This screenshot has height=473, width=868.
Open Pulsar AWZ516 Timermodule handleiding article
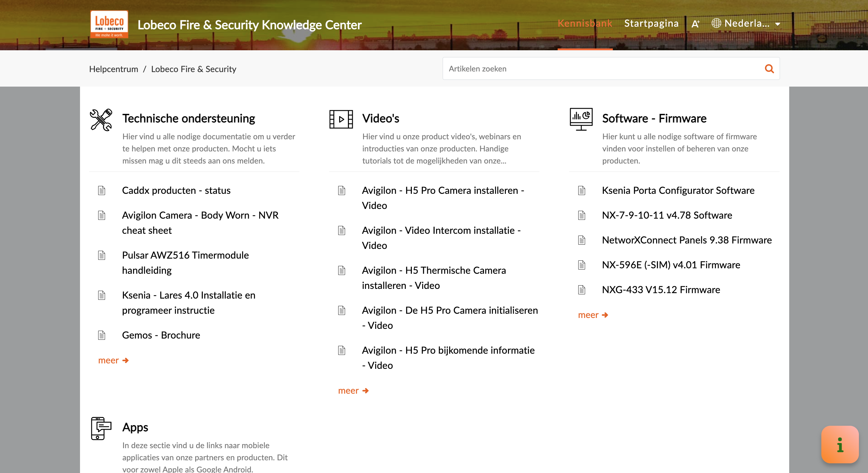tap(185, 263)
